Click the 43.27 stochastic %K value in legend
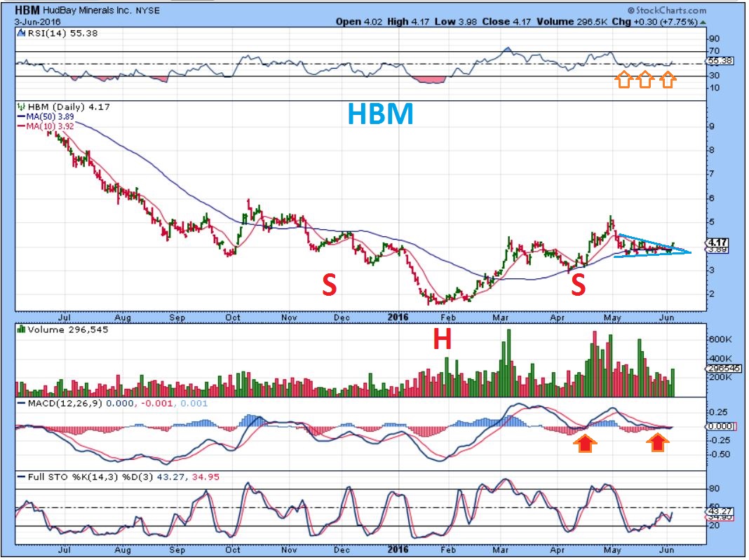The width and height of the screenshot is (749, 560). [170, 477]
